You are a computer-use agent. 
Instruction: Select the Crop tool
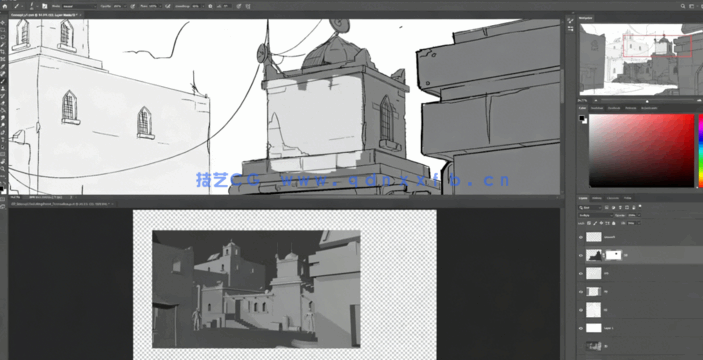click(x=4, y=52)
